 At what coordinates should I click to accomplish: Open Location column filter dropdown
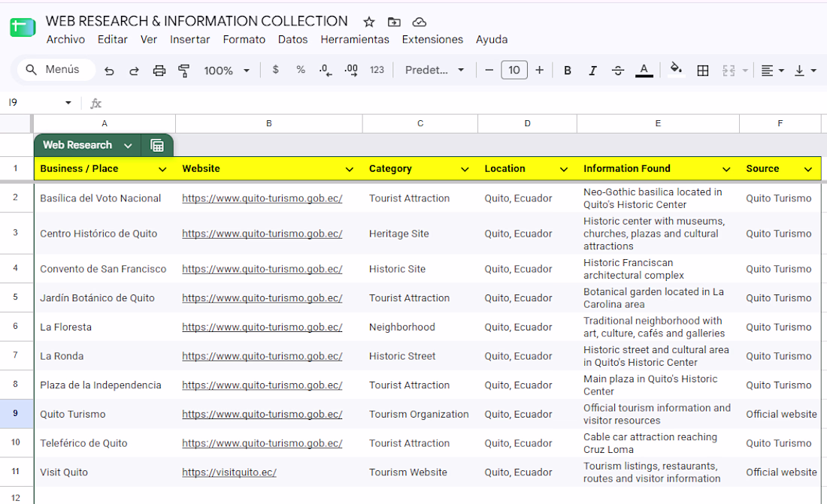tap(564, 169)
